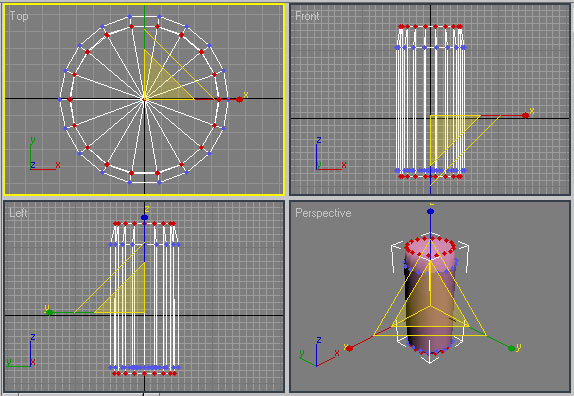Click the green Y-axis gizmo handle in Perspective viewport
The image size is (574, 396).
coord(512,348)
